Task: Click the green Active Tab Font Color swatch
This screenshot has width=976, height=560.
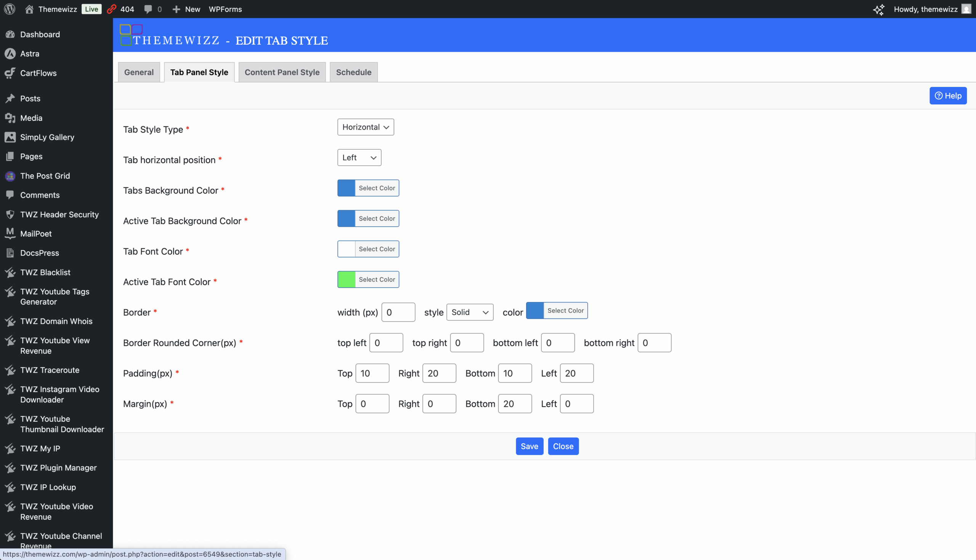Action: click(x=346, y=279)
